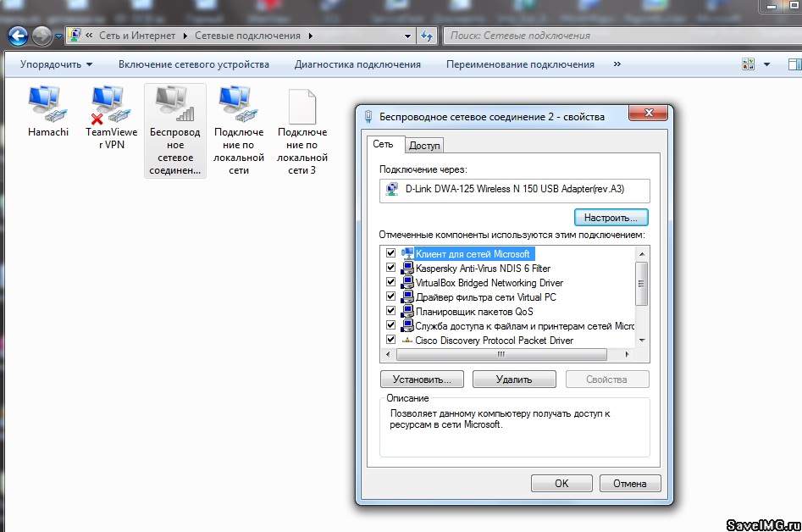
Task: Click the Kaspersky Anti-Virus NDIS 6 Filter icon
Action: [407, 268]
